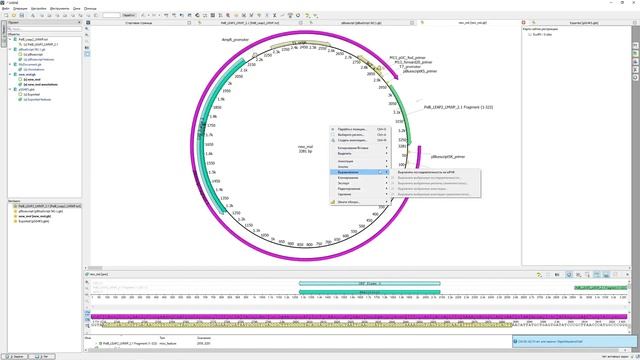
Task: Click the Перейти! go button
Action: (129, 15)
